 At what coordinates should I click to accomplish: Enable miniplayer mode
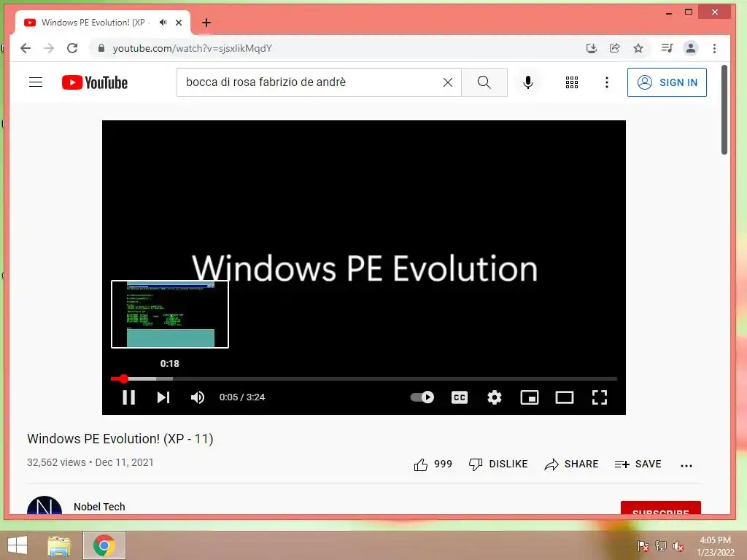[530, 397]
